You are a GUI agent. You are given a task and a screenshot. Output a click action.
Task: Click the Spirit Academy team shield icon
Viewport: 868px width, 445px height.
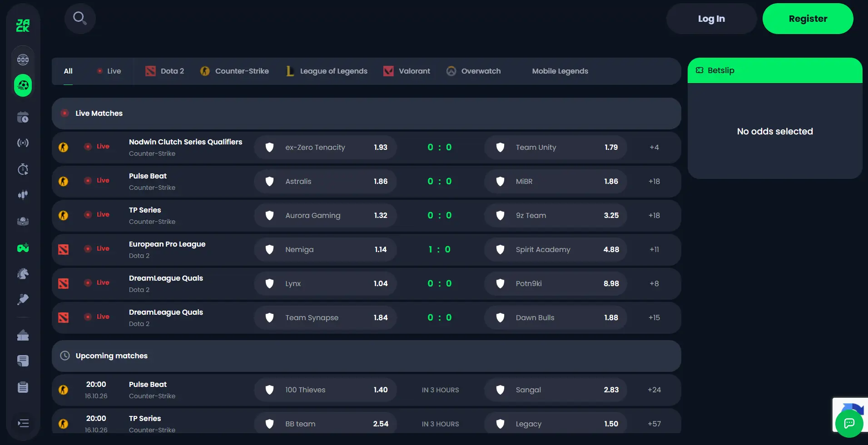[x=500, y=249]
